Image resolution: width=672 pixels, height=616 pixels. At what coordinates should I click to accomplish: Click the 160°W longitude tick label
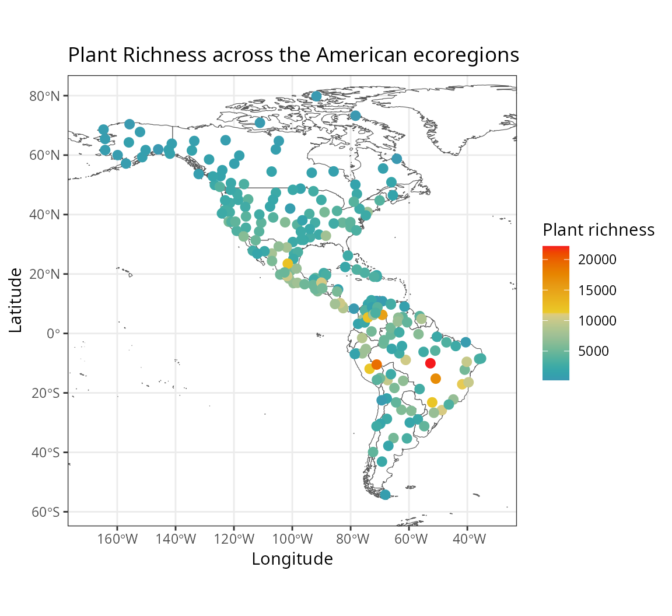tap(117, 540)
